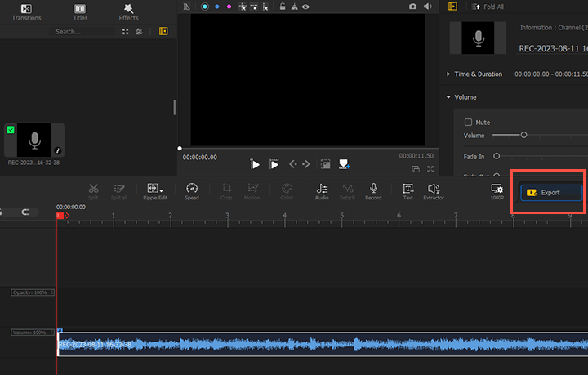
Task: Enable the Mute checkbox
Action: tap(468, 122)
